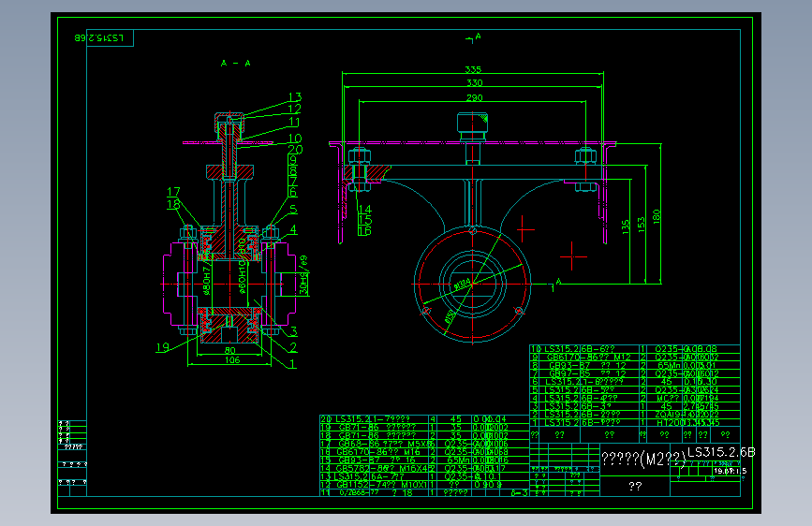This screenshot has height=526, width=812.
Task: Click part balloon number 2
Action: click(x=294, y=347)
